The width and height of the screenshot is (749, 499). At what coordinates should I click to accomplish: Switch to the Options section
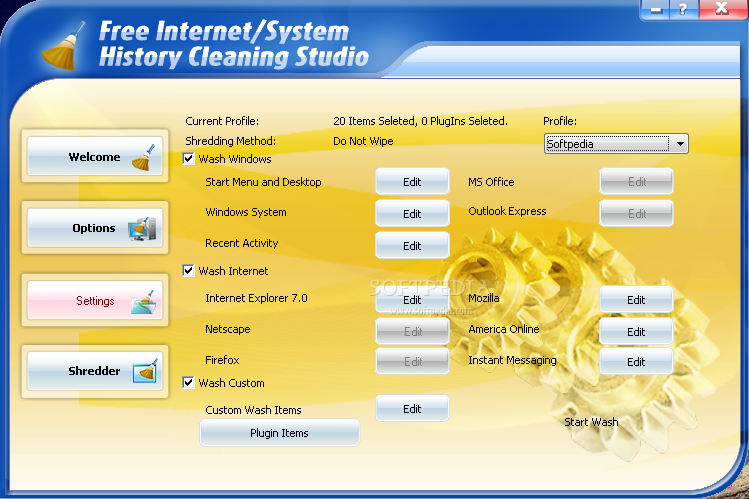pos(95,228)
